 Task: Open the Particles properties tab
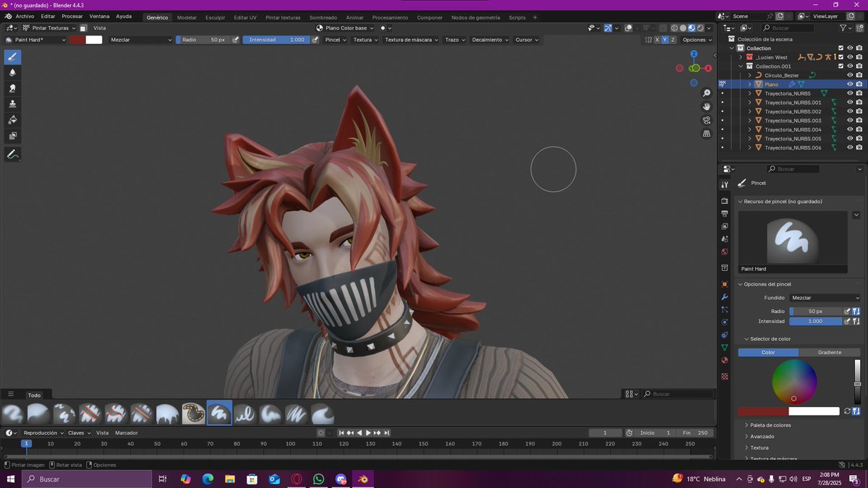click(x=725, y=309)
